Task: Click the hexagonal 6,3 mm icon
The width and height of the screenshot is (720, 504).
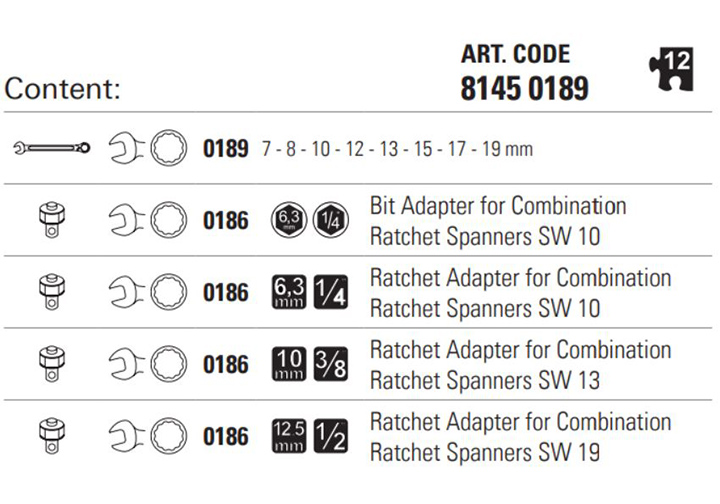Action: click(289, 220)
